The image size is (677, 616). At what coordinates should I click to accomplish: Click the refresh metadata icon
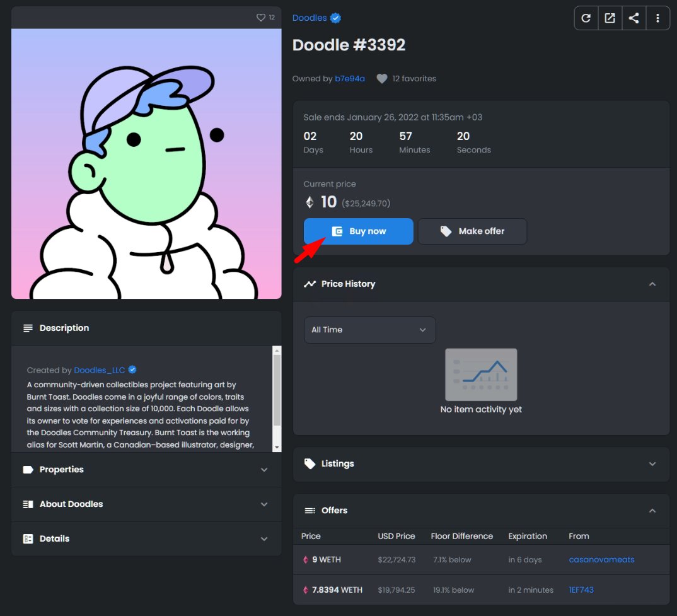(x=586, y=18)
